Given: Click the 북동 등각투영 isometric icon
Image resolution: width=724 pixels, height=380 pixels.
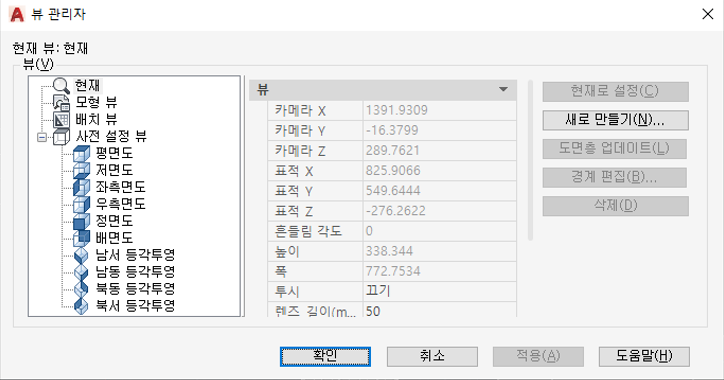Looking at the screenshot, I should (x=81, y=289).
